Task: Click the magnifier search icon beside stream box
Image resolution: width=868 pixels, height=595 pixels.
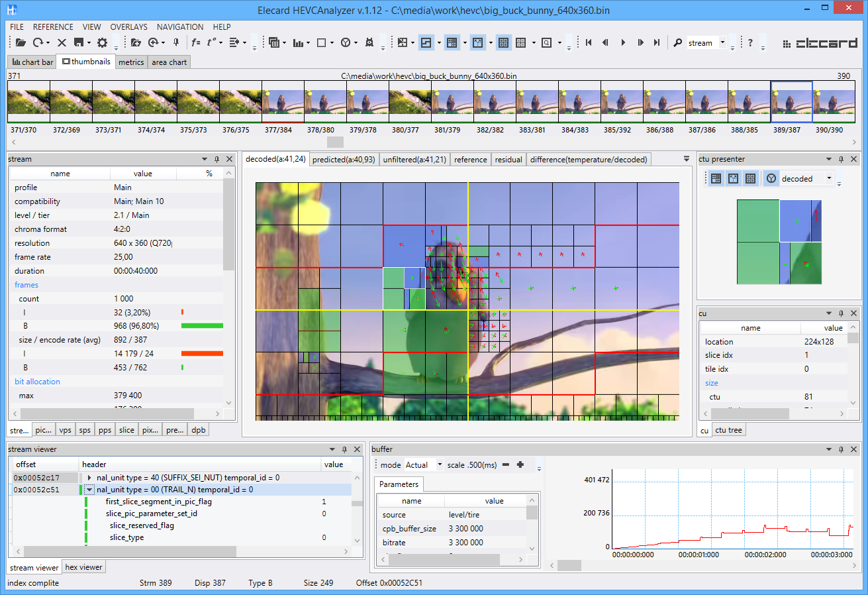Action: [x=678, y=42]
